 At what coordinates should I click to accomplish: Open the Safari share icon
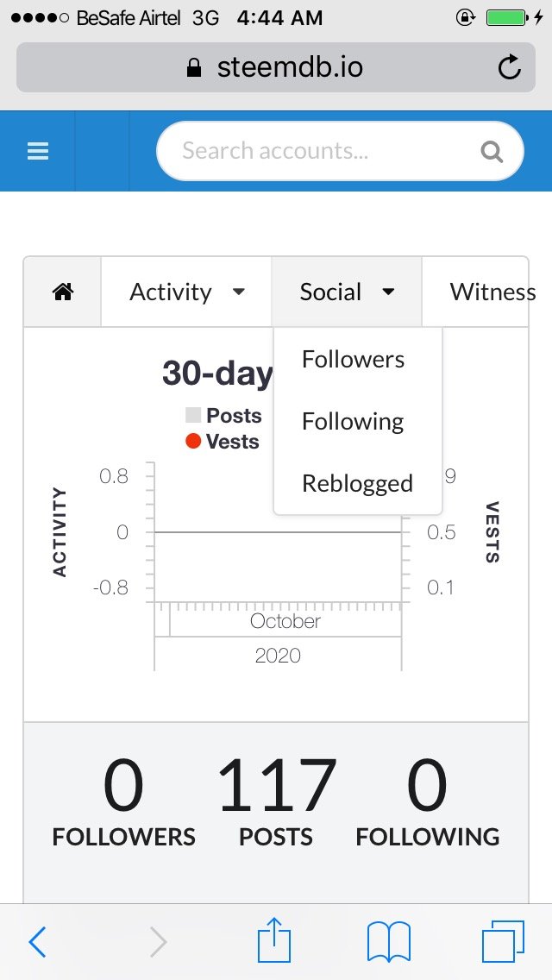274,939
